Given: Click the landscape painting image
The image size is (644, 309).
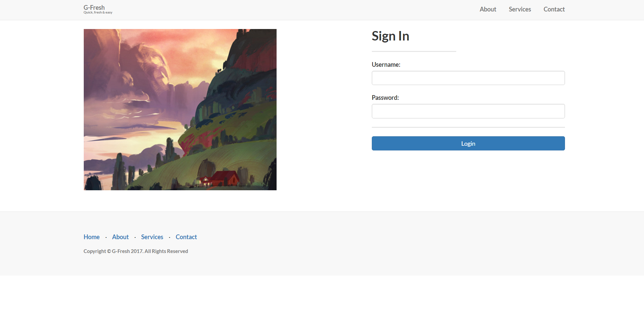Looking at the screenshot, I should point(180,110).
